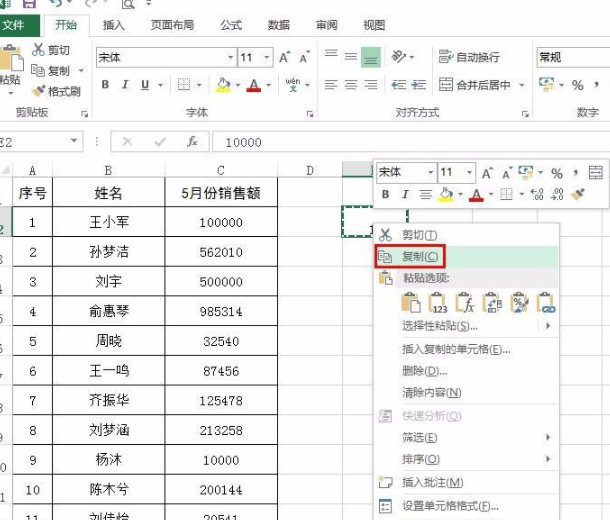
Task: Click the Paste Values 123 option icon
Action: pos(438,303)
